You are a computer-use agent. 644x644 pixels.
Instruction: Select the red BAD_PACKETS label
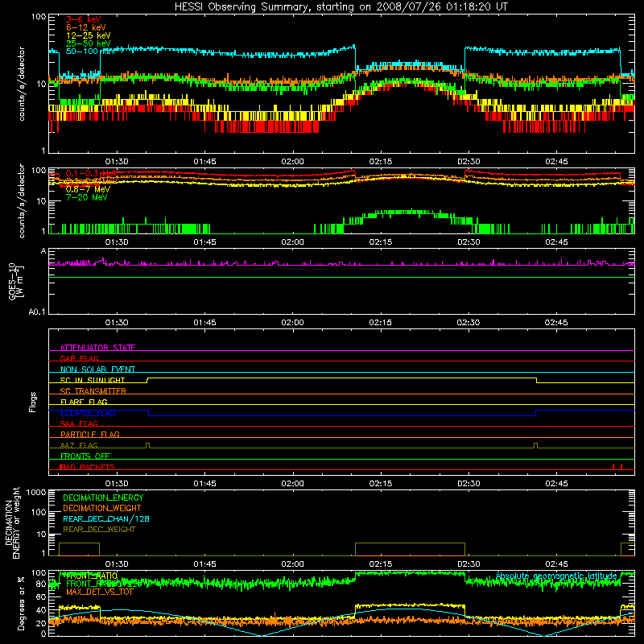click(87, 467)
